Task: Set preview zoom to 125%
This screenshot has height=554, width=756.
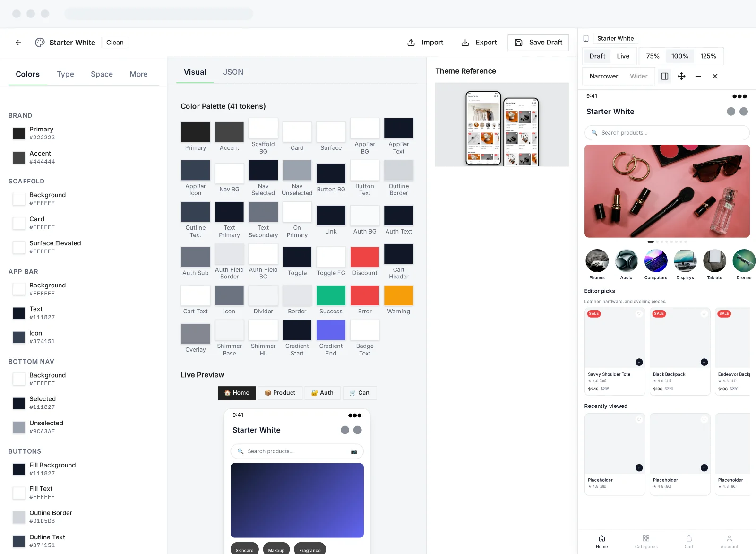Action: [708, 56]
